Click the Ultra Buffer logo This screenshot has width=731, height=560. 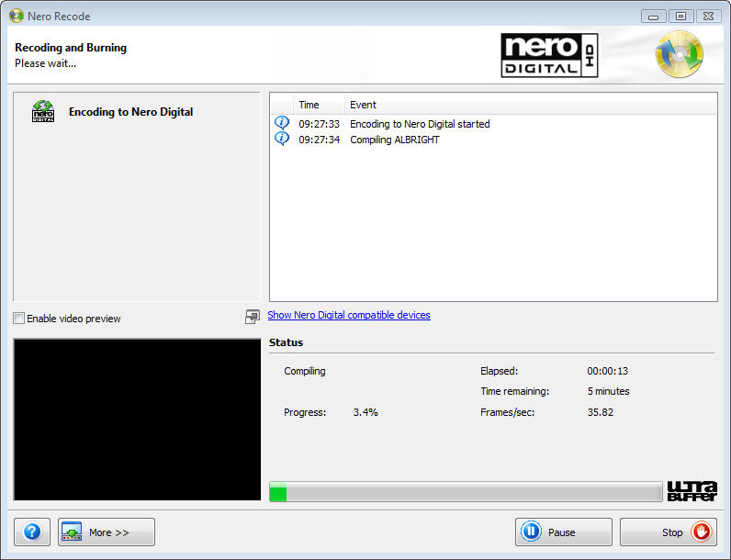click(692, 491)
